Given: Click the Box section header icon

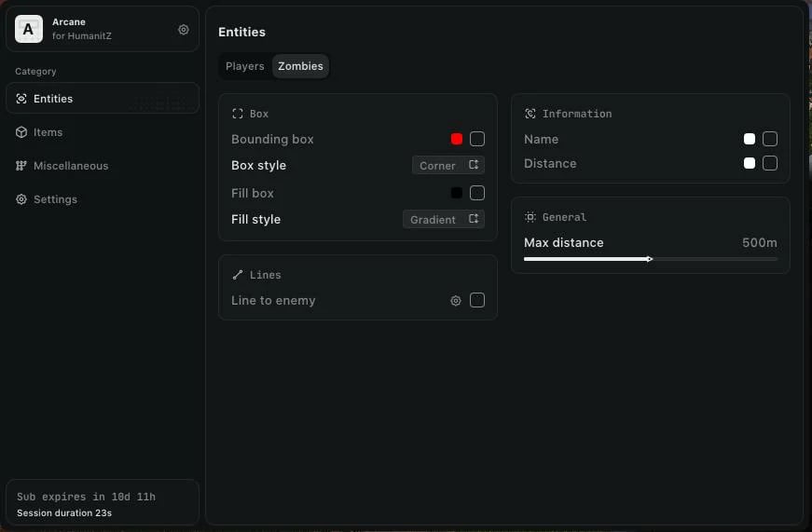Looking at the screenshot, I should pyautogui.click(x=238, y=114).
